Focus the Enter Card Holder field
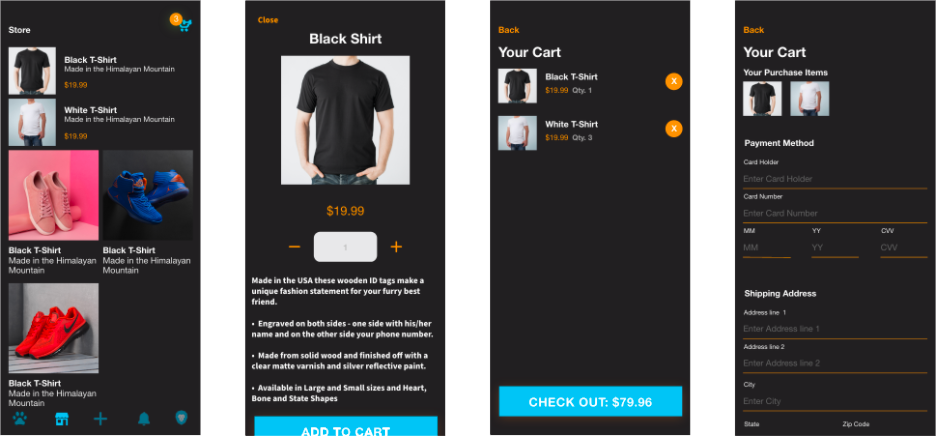 pos(835,179)
